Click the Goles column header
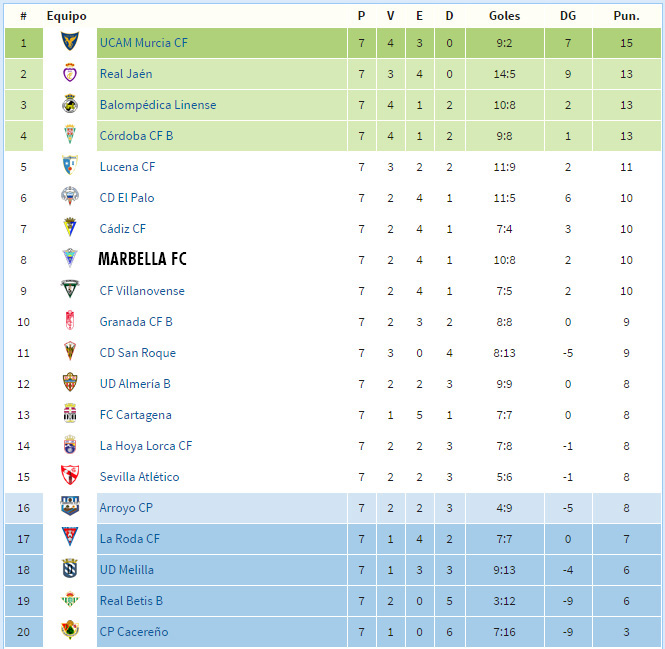The height and width of the screenshot is (649, 665). coord(504,16)
